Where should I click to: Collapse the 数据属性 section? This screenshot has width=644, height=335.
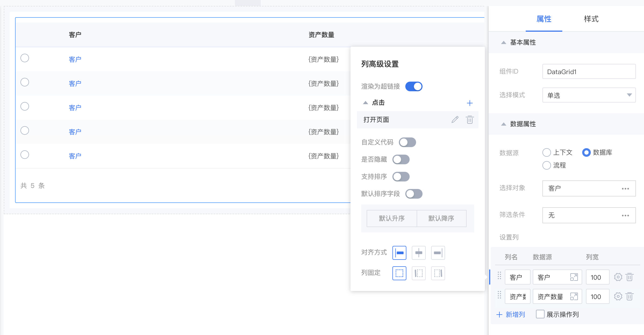(503, 124)
